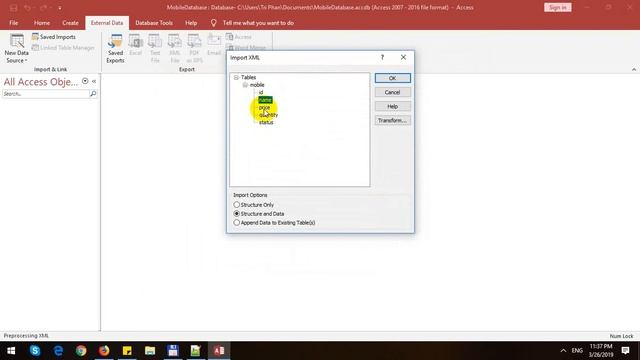Click Tell me what you want to do
The height and width of the screenshot is (360, 640).
(x=258, y=23)
